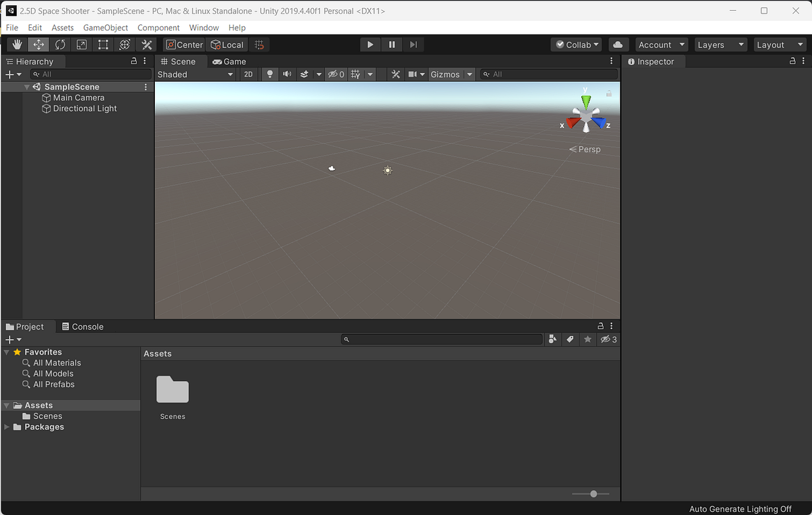Select the Scale tool

[x=82, y=43]
